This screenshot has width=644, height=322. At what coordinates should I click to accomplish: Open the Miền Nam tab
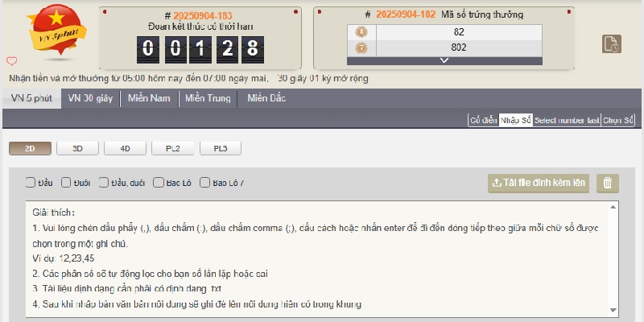(x=149, y=98)
